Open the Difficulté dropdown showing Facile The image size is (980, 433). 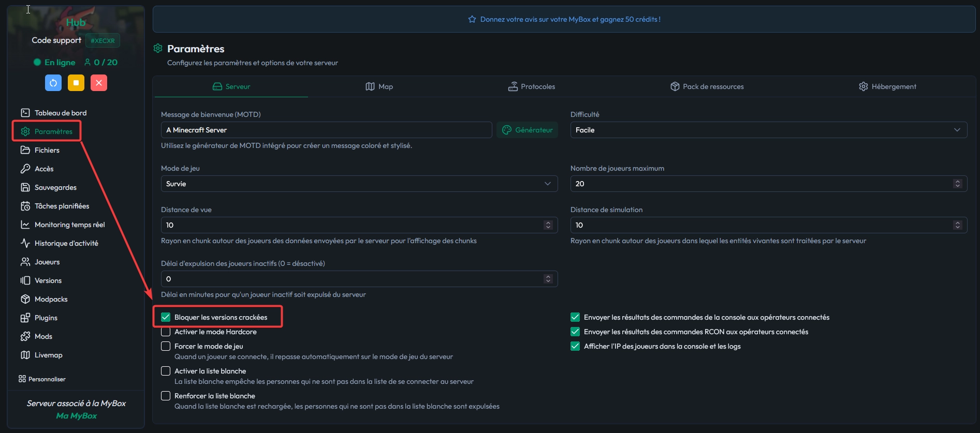pyautogui.click(x=769, y=130)
